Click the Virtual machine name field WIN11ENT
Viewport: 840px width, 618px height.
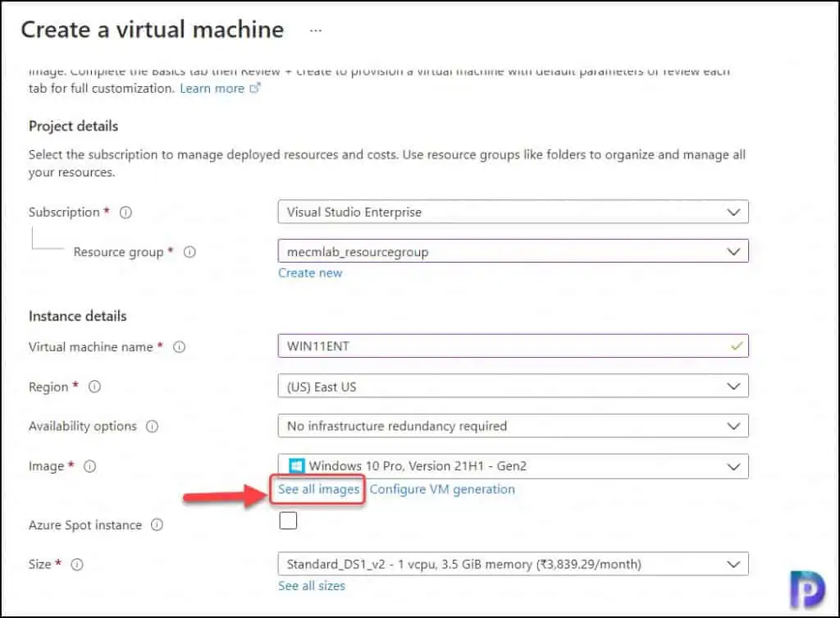pyautogui.click(x=514, y=346)
